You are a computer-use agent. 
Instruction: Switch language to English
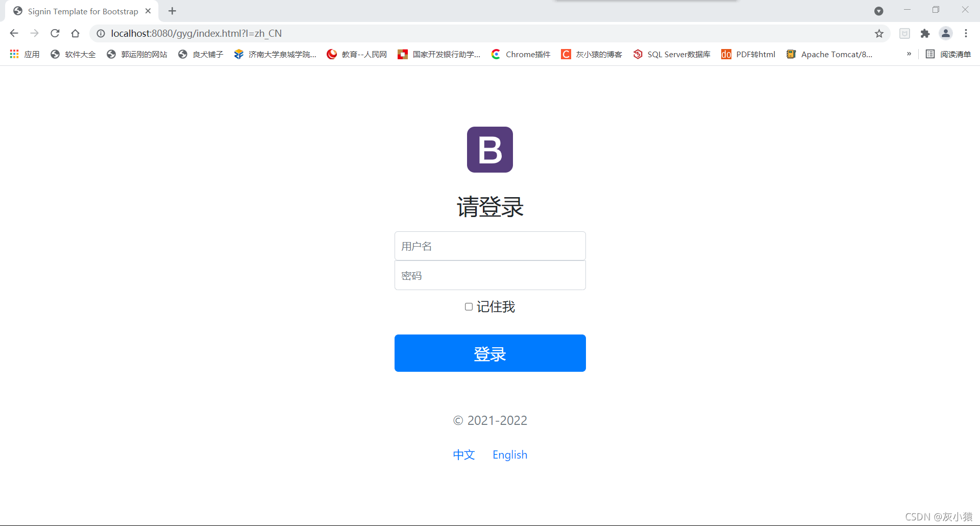(510, 455)
